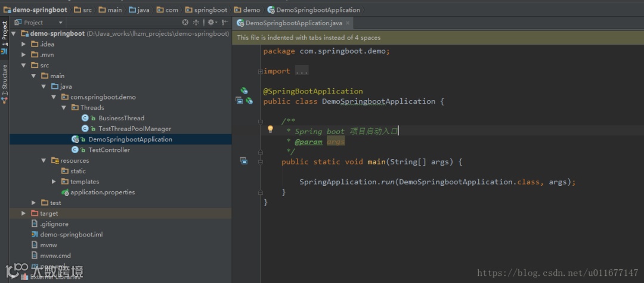Click the highlighted args in Javadoc
Screen dimensions: 644x283
(336, 142)
